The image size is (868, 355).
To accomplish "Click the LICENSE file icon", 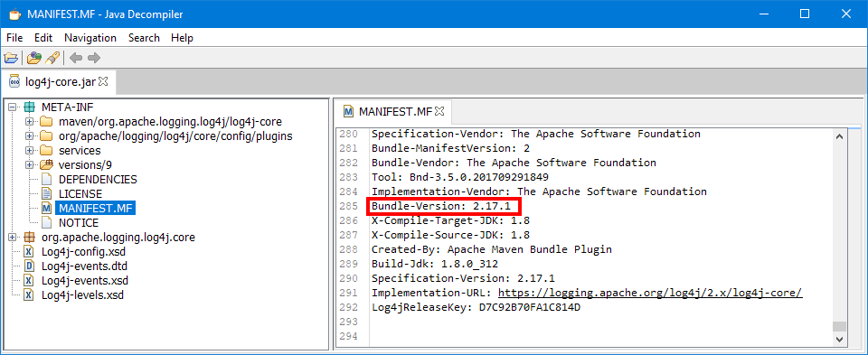I will pos(46,193).
